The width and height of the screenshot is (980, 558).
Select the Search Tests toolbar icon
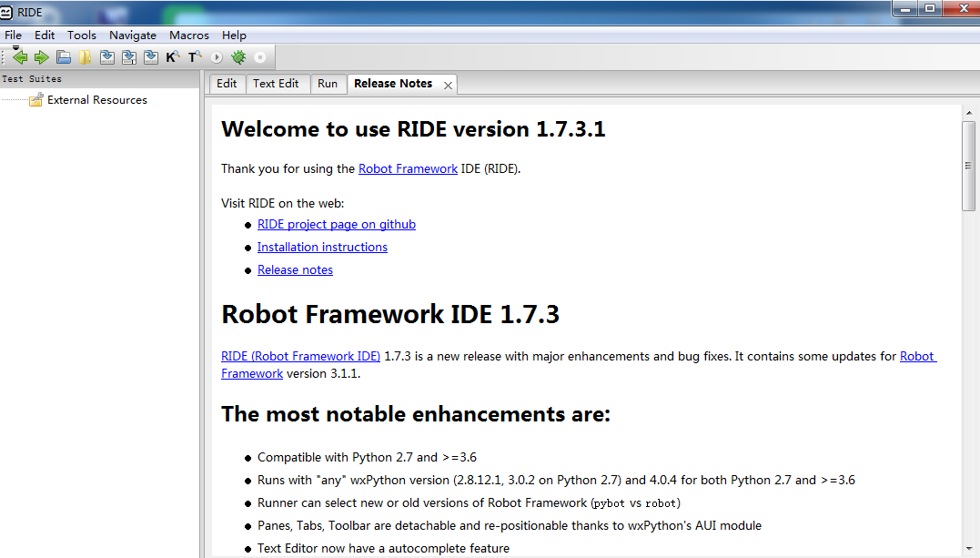point(194,56)
